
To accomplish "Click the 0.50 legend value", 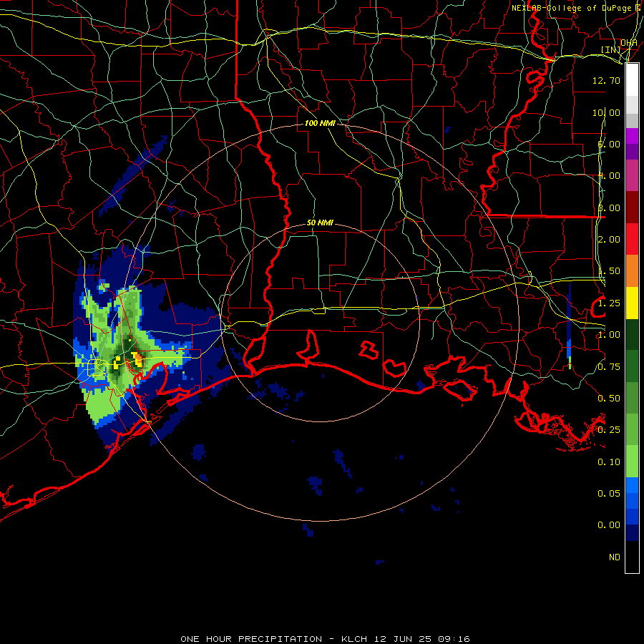I will [x=609, y=399].
